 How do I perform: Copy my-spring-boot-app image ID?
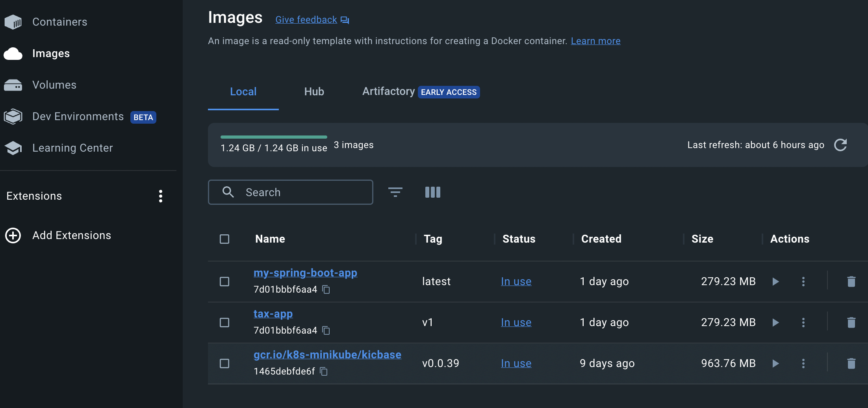[x=326, y=289]
